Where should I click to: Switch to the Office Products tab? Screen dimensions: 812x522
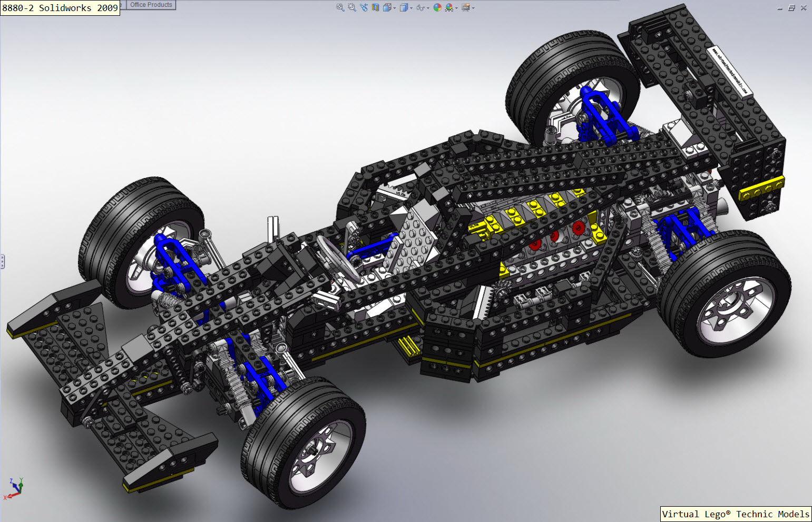point(151,5)
